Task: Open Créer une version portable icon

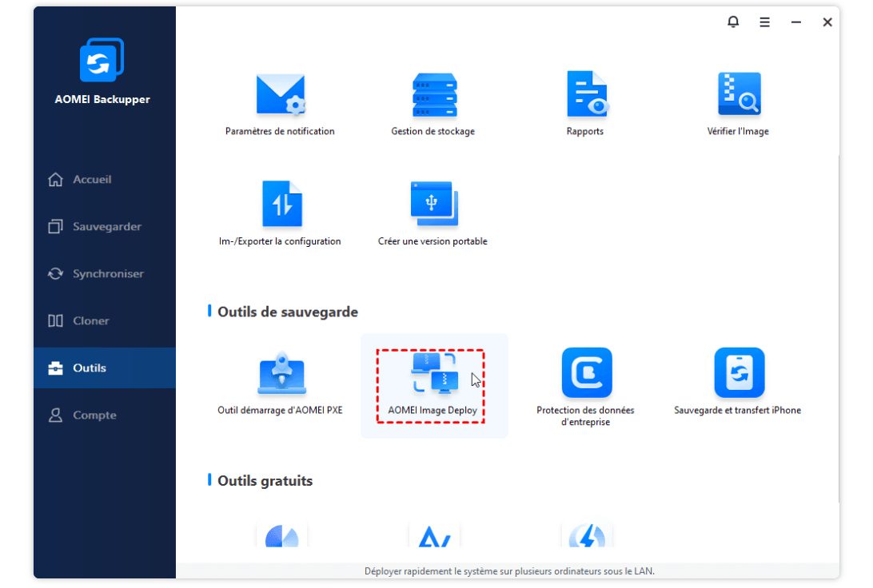Action: pos(434,204)
